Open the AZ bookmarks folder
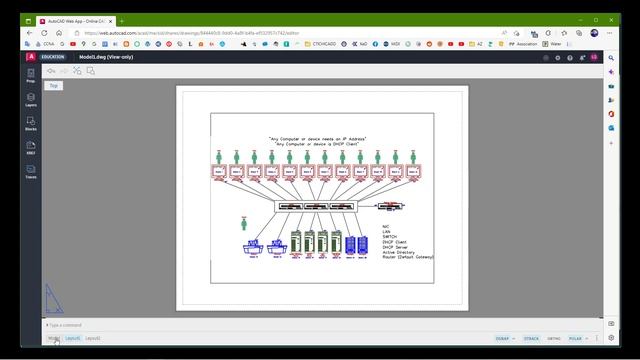 [x=476, y=44]
